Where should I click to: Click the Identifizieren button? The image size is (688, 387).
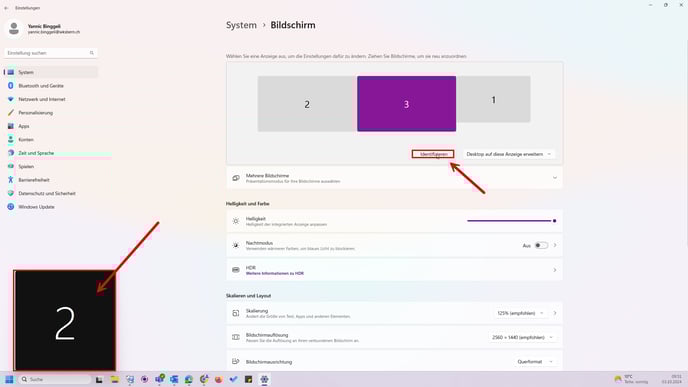433,154
